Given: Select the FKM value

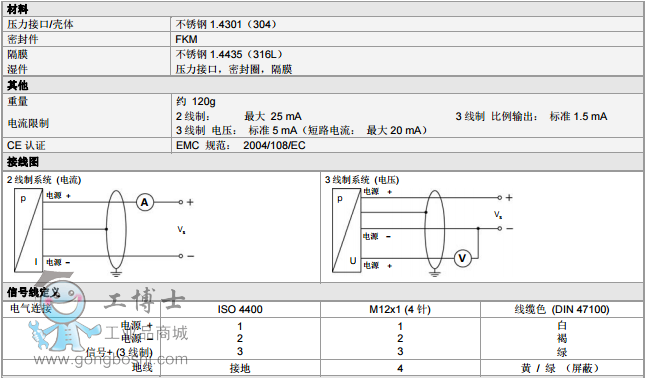Looking at the screenshot, I should tap(186, 39).
